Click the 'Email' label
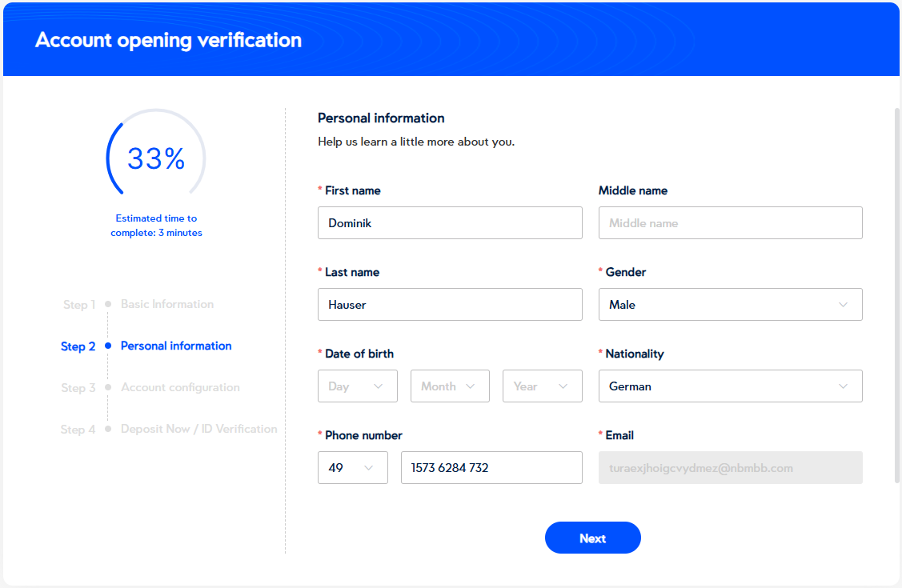This screenshot has height=588, width=902. [619, 435]
